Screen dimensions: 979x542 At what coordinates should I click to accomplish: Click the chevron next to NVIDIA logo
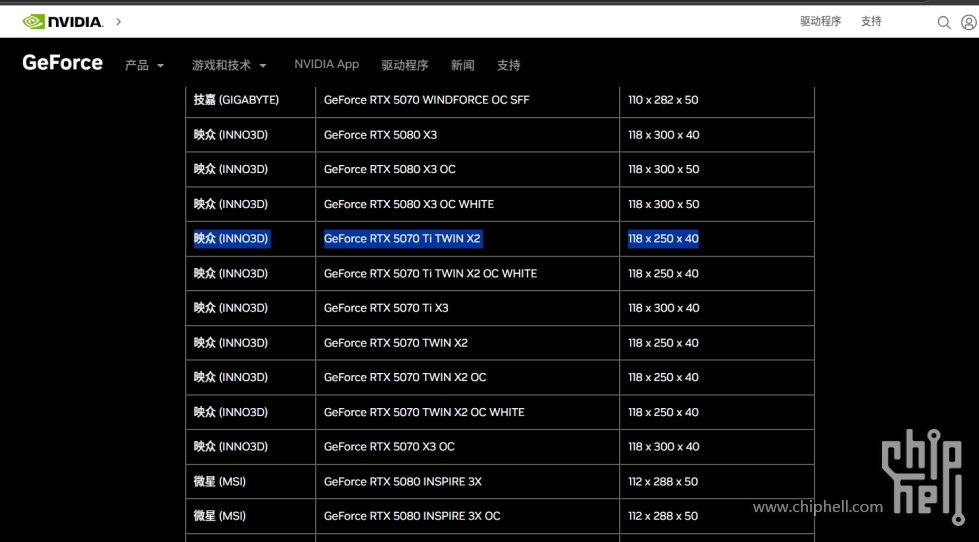119,22
